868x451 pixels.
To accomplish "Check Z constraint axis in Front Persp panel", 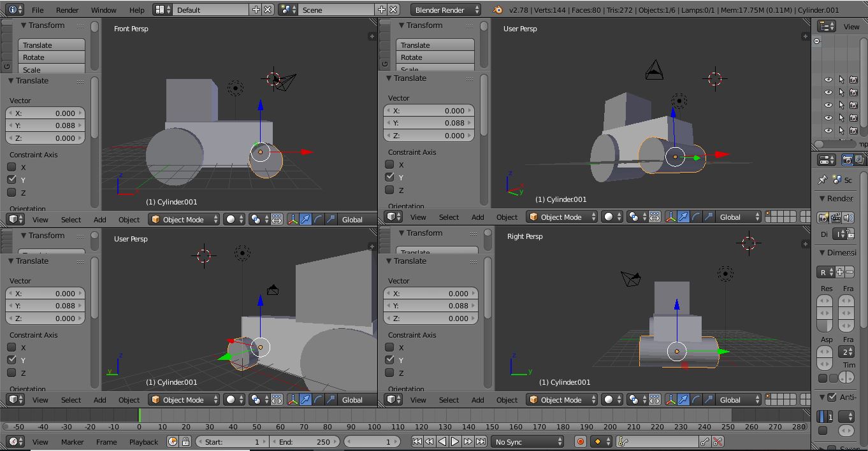I will pos(11,192).
